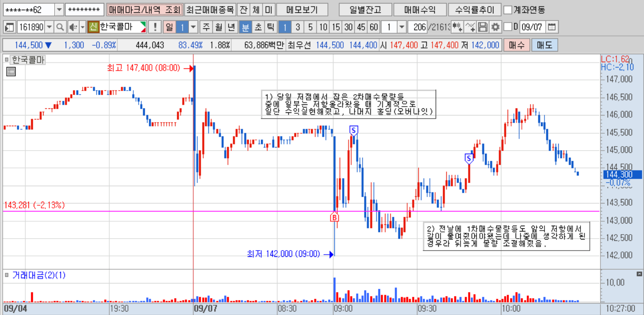The image size is (644, 315).
Task: Close the 거래대금 volume panel
Action: 640,274
